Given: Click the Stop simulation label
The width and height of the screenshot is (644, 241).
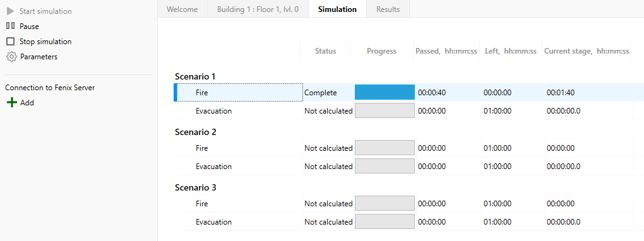Looking at the screenshot, I should 45,42.
